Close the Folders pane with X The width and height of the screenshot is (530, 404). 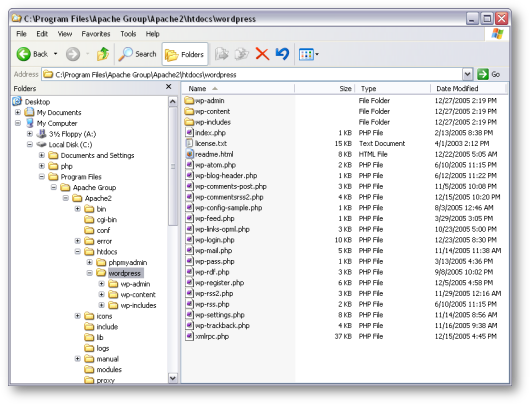[169, 87]
